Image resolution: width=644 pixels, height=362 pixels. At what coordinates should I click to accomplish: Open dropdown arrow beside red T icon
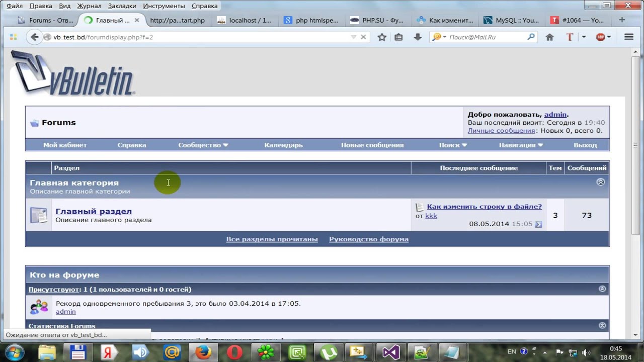pos(584,37)
